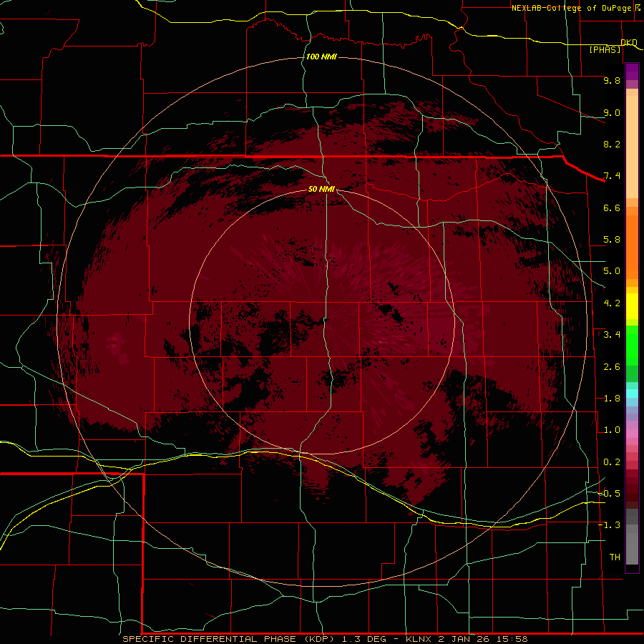Click the [PHAS] unit label

pyautogui.click(x=605, y=49)
